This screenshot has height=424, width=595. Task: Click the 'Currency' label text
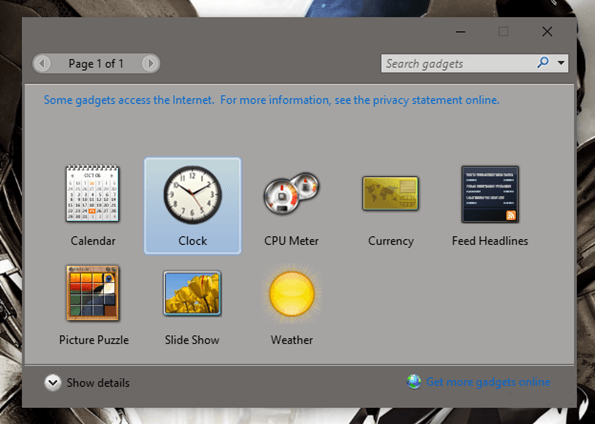(x=391, y=241)
